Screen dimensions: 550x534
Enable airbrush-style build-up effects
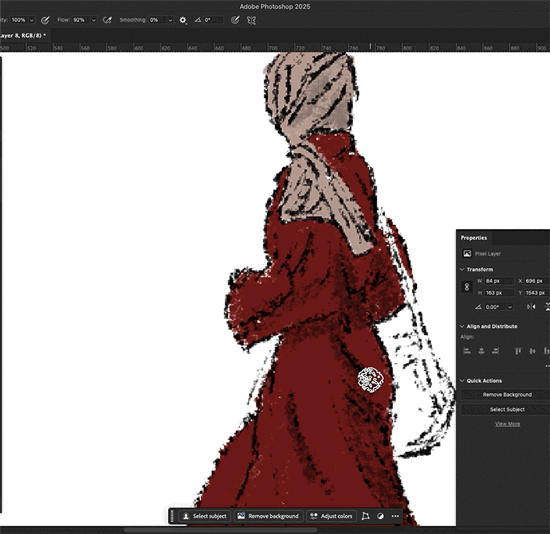coord(107,20)
